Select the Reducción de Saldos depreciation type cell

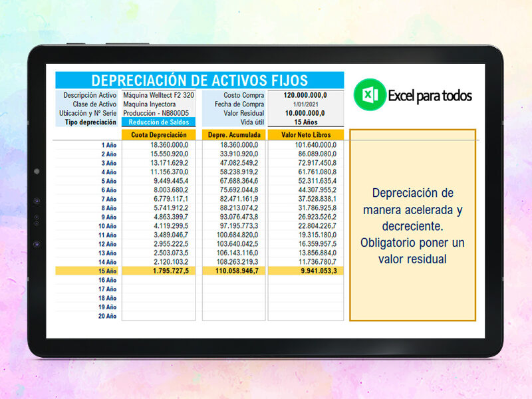coord(158,122)
